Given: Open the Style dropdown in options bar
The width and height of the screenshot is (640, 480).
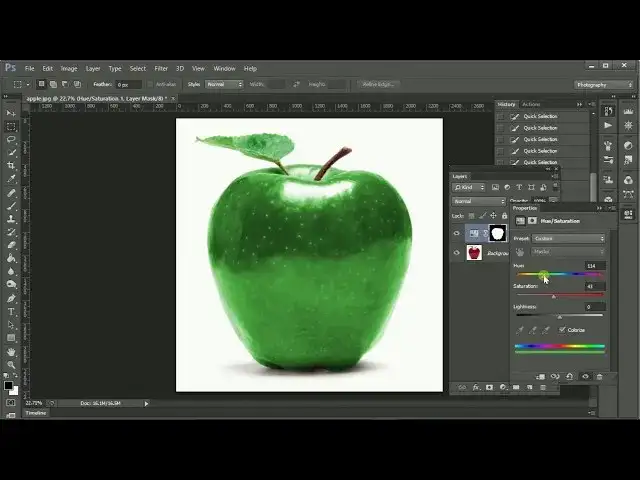Looking at the screenshot, I should click(224, 84).
